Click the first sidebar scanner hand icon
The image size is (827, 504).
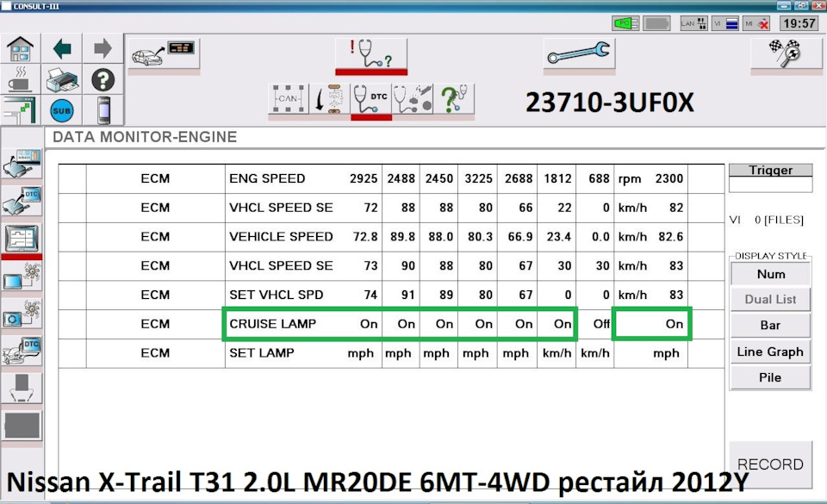pyautogui.click(x=22, y=164)
